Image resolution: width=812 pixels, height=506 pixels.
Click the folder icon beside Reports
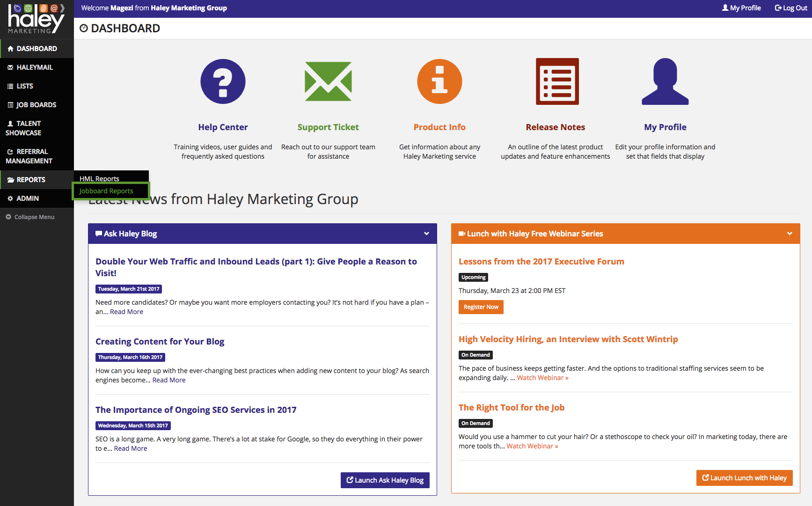(10, 180)
